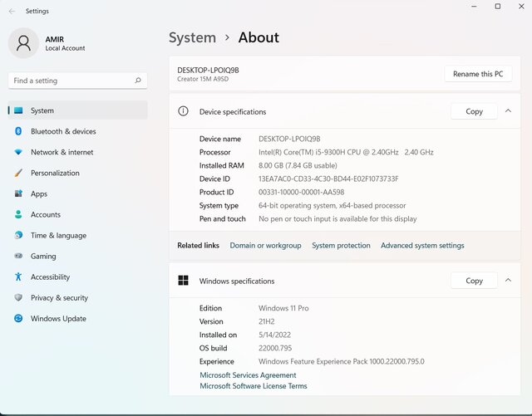Open Windows Update page

coord(77,318)
